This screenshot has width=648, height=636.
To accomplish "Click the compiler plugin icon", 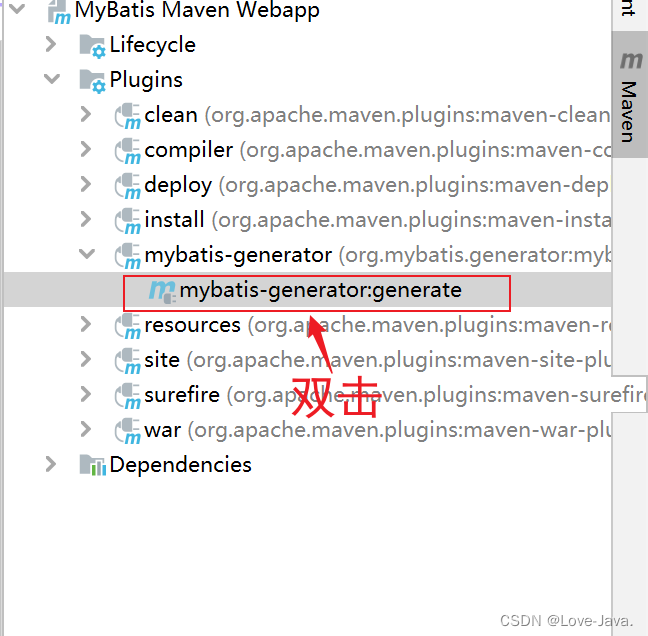I will coord(128,151).
